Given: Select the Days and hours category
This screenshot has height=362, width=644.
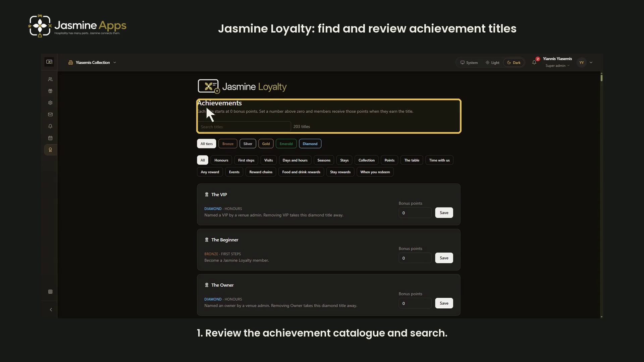Looking at the screenshot, I should click(x=295, y=160).
